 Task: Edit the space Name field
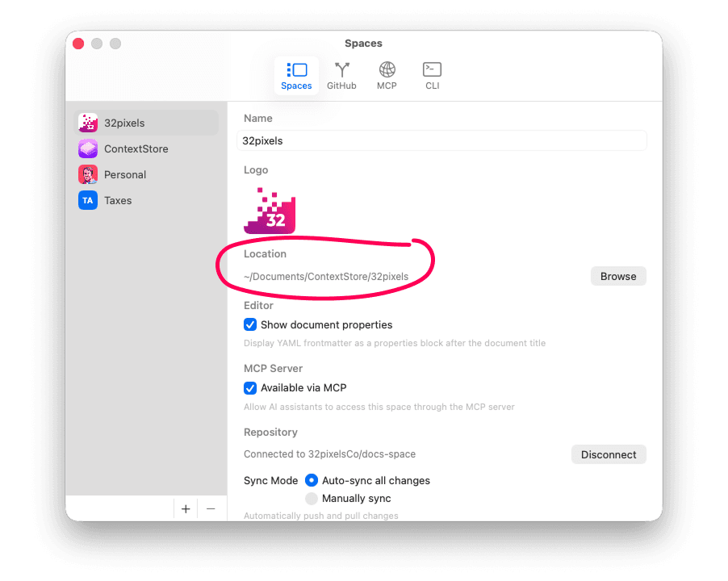441,140
